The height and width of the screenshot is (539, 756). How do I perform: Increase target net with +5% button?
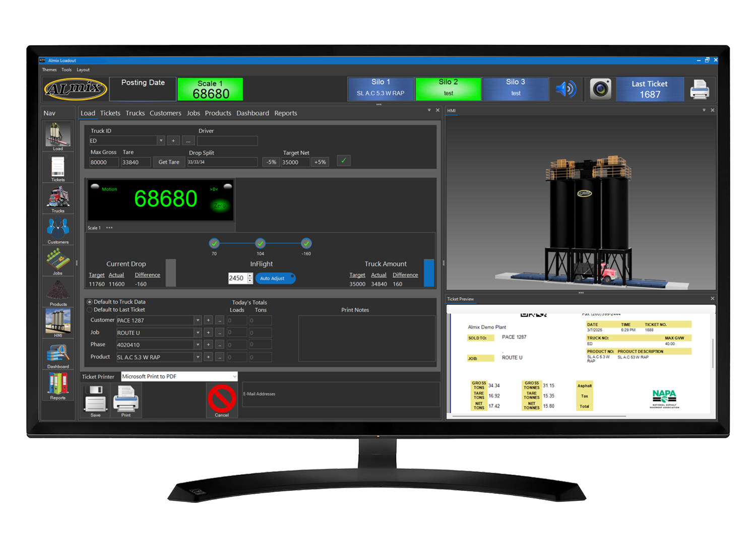(320, 162)
